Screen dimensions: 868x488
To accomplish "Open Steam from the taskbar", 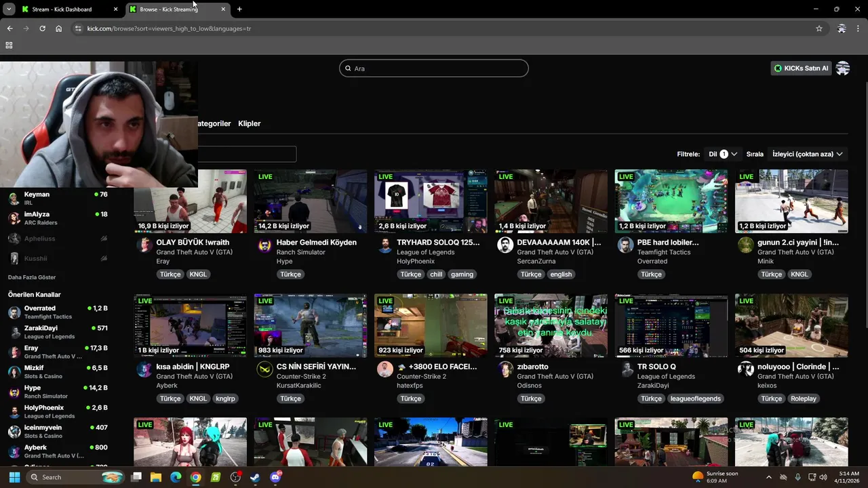I will click(255, 477).
